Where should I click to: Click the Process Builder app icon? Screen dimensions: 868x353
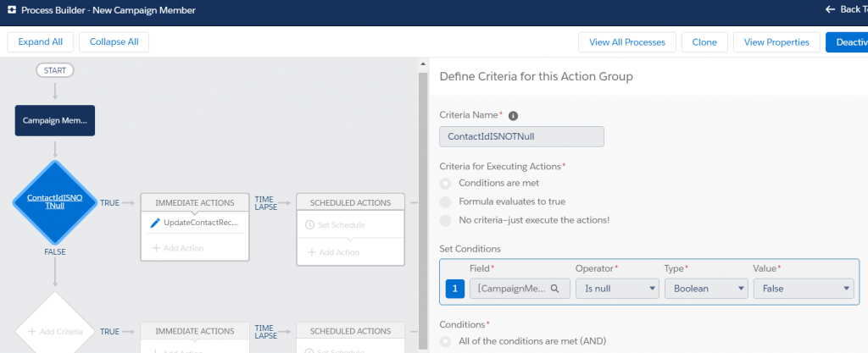click(x=11, y=10)
